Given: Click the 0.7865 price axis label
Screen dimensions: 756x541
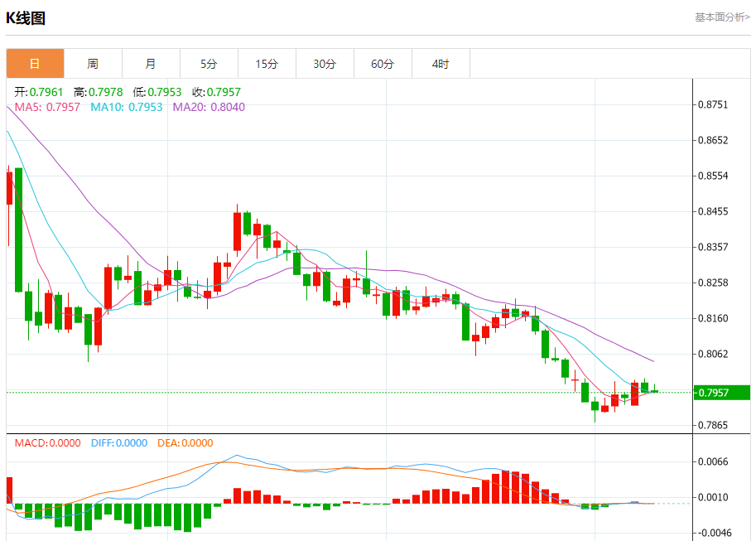Looking at the screenshot, I should point(713,425).
